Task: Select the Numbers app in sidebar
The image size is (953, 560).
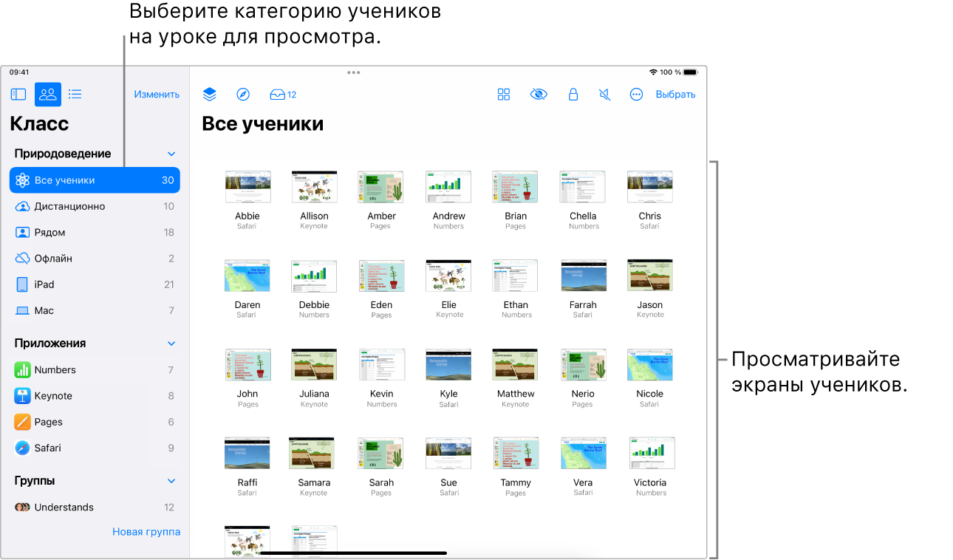Action: pyautogui.click(x=55, y=369)
